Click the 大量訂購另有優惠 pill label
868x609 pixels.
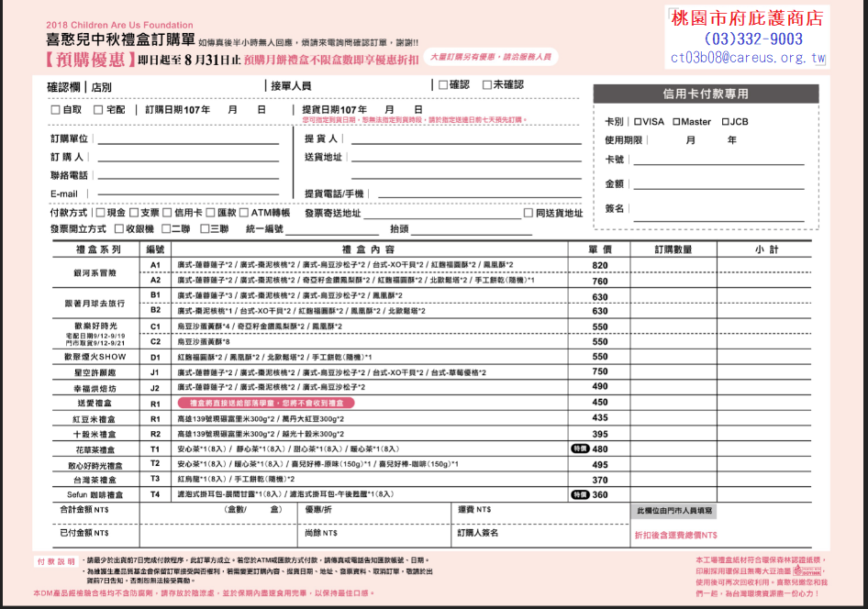(x=491, y=57)
